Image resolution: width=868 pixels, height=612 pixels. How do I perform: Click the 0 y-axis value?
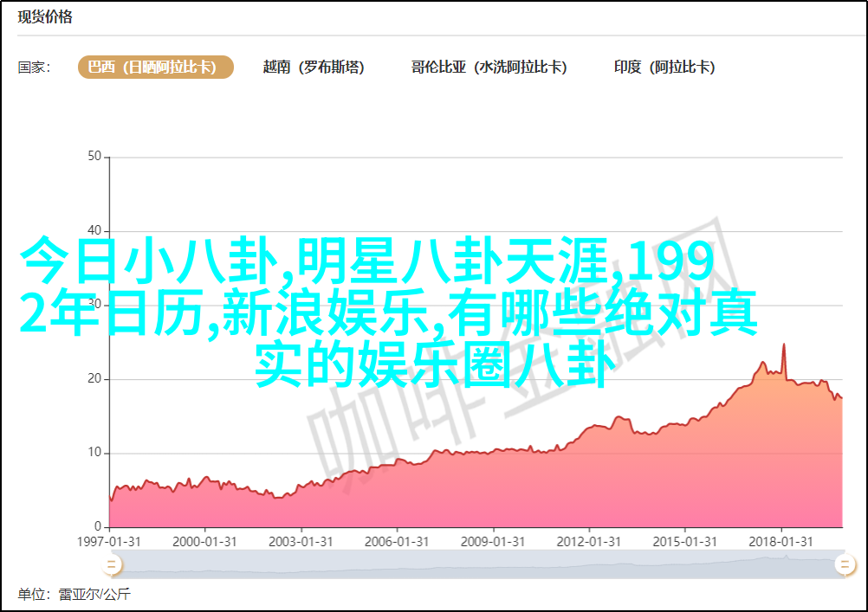98,526
